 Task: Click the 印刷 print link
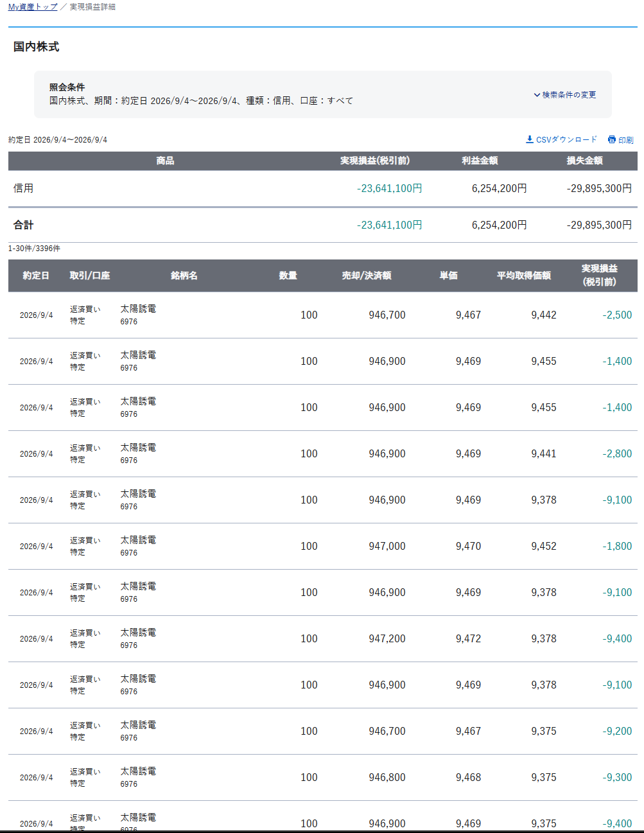click(621, 139)
